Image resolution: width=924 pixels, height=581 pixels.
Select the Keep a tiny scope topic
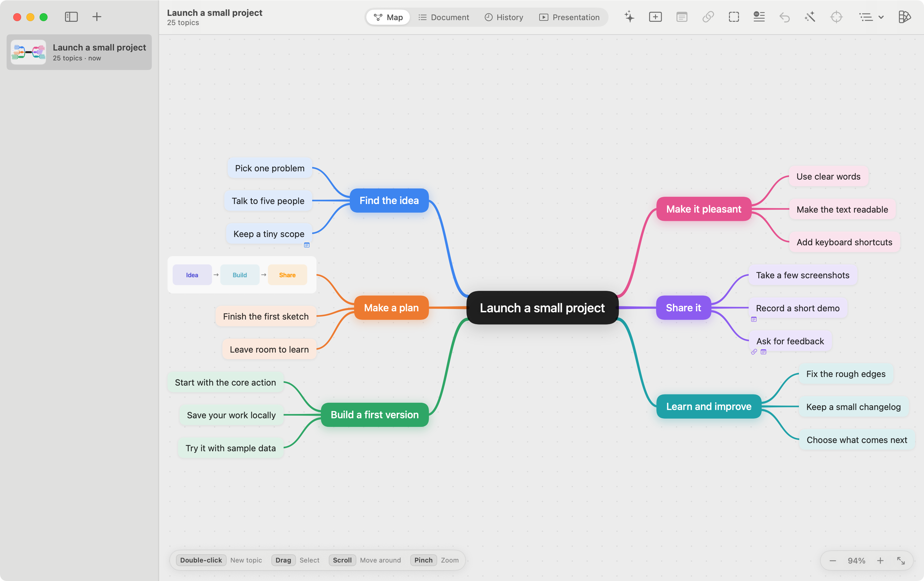click(269, 234)
